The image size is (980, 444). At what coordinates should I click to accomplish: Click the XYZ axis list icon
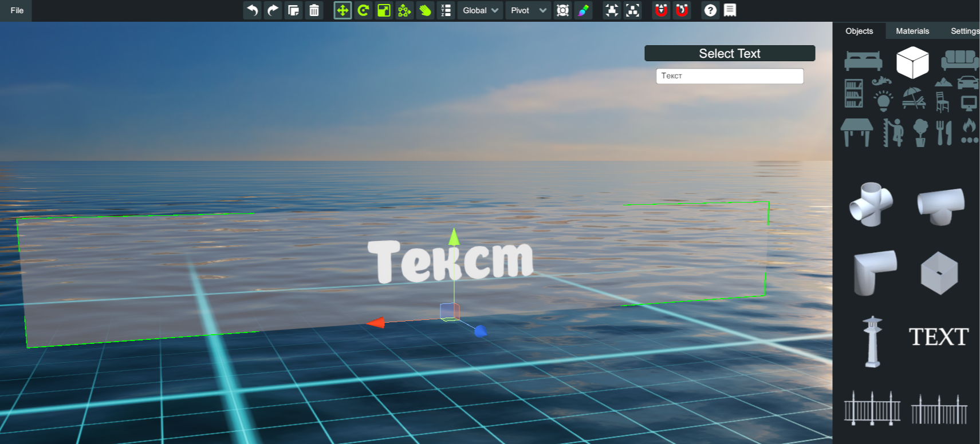pos(446,10)
